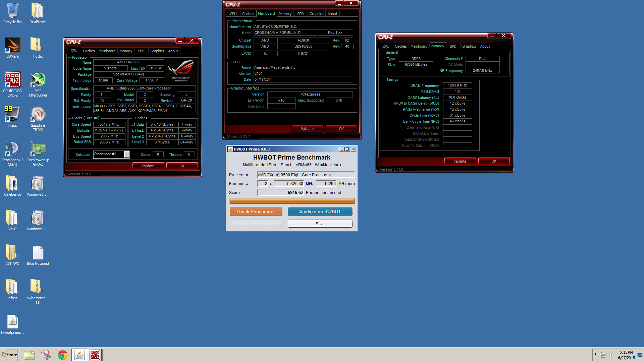The image size is (644, 362).
Task: Open TeamSpeak 3 Client icon
Action: click(12, 154)
